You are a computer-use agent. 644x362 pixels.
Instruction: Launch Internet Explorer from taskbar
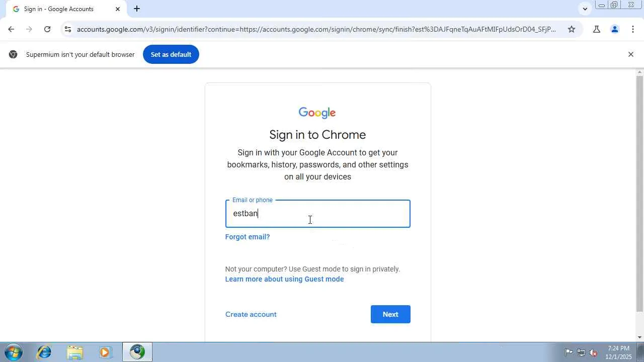pos(44,352)
